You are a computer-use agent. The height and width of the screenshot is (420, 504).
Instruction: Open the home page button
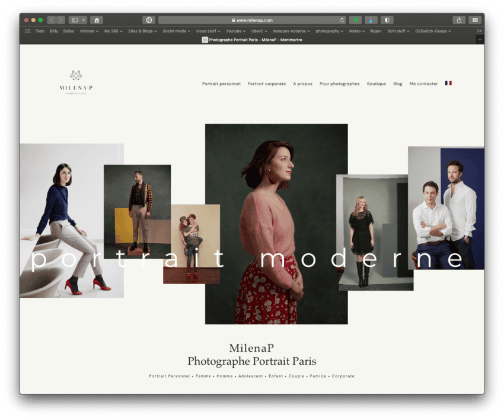[x=97, y=20]
